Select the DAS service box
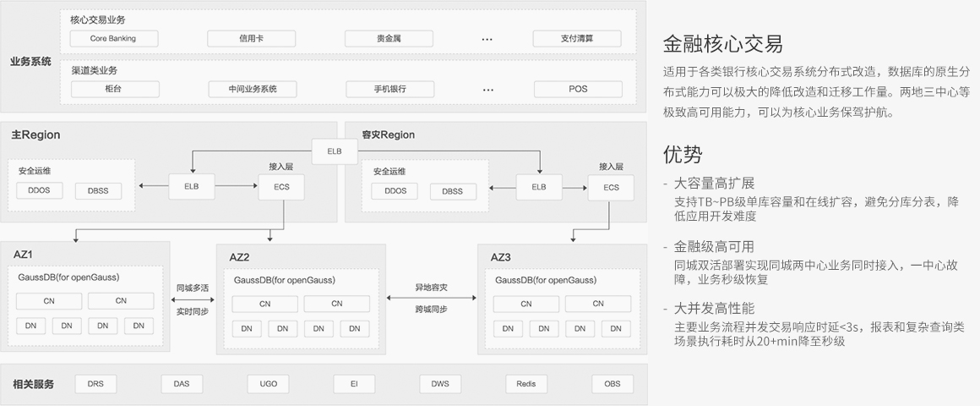Screen dimensions: 980x406 182,383
